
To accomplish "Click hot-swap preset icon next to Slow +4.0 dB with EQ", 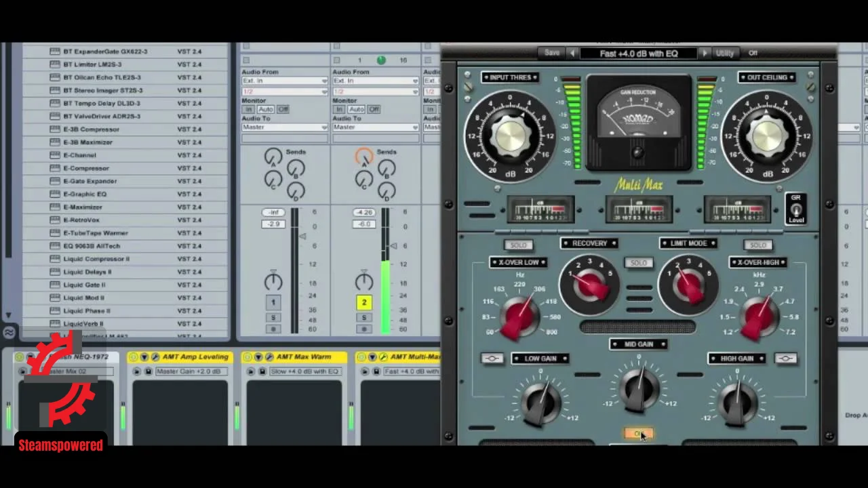I will click(x=251, y=371).
